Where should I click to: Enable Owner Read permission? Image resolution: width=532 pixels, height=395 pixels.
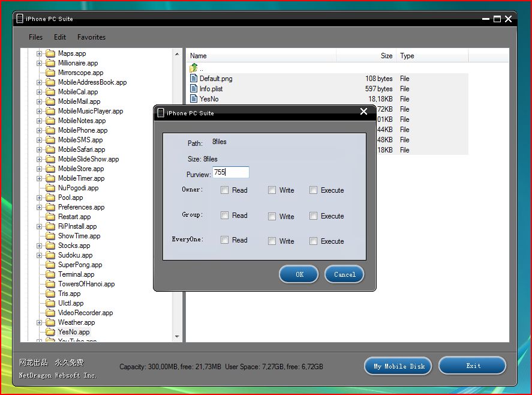click(x=224, y=190)
